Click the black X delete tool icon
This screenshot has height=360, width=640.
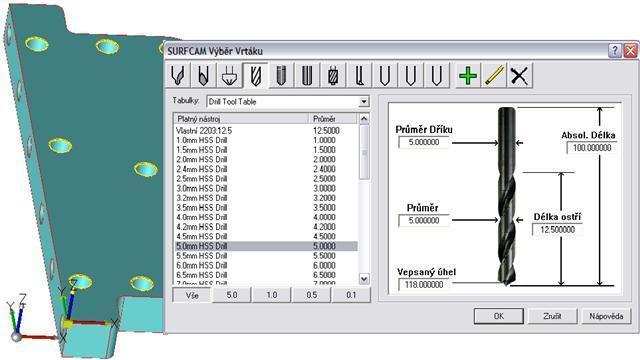click(x=519, y=76)
